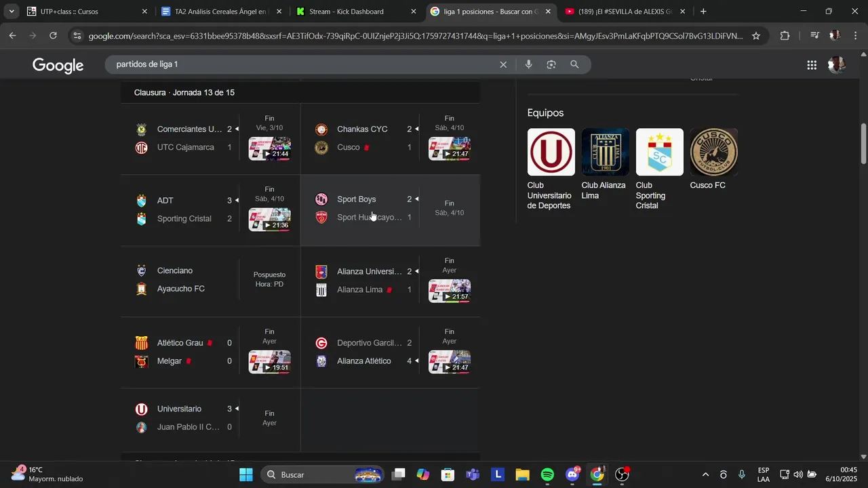Play the Comerciantes vs UTC Cajamarca highlights video
The height and width of the screenshot is (488, 868).
coord(270,148)
